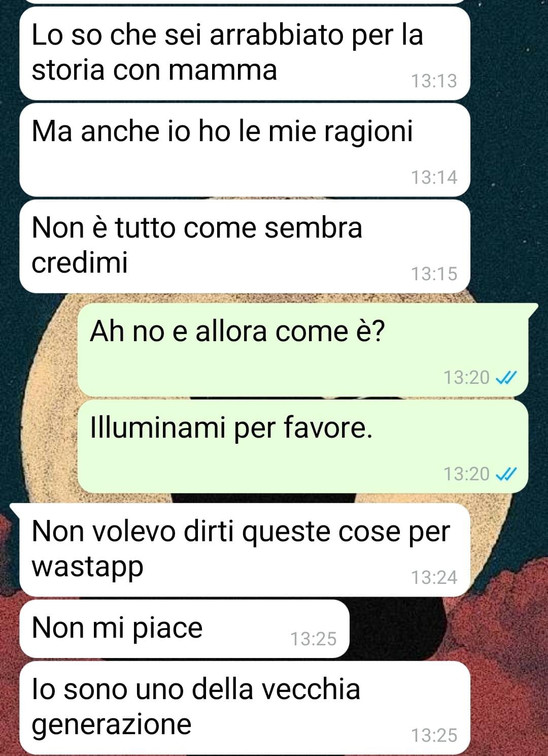Tap the 'Non mi piace' message bubble
548x756 pixels.
184,629
